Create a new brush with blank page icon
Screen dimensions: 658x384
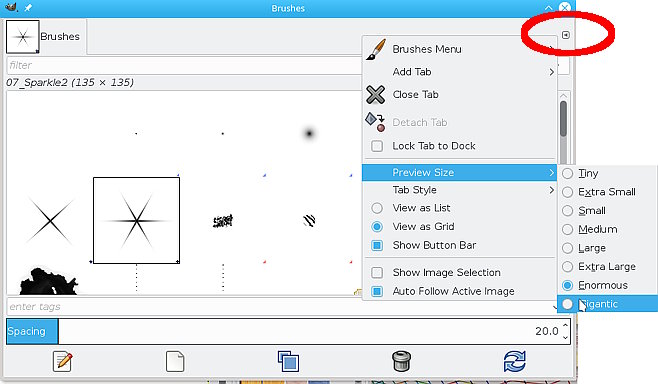click(x=175, y=361)
